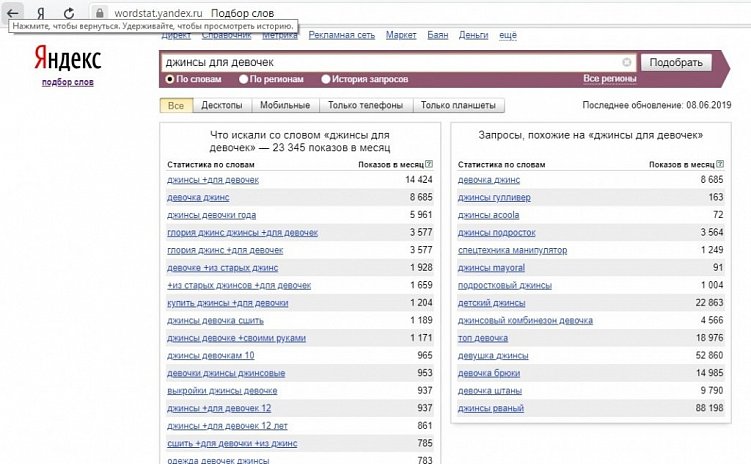Viewport: 751px width, 464px height.
Task: Open the джинсовый комбинезон девочка link
Action: coord(525,321)
